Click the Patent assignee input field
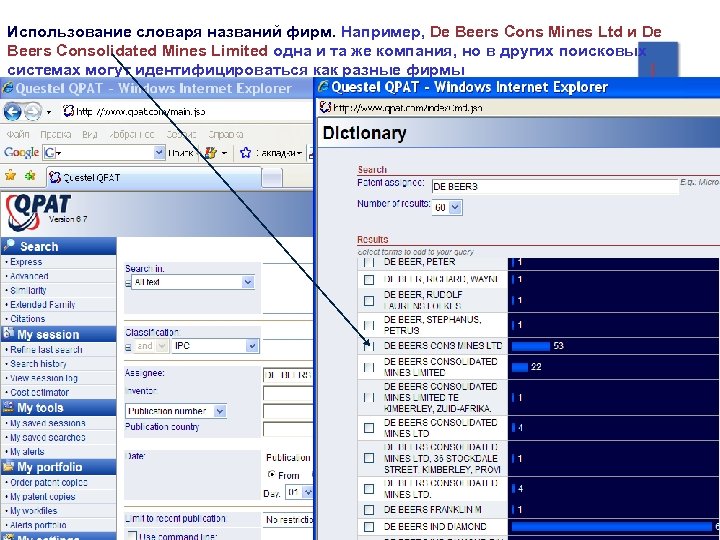Image resolution: width=720 pixels, height=540 pixels. (x=555, y=186)
